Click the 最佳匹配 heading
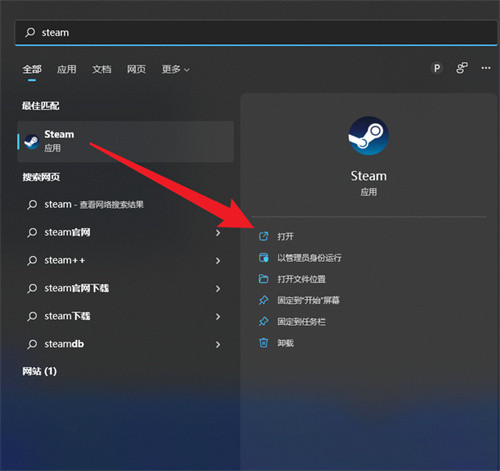The height and width of the screenshot is (471, 500). (x=41, y=106)
